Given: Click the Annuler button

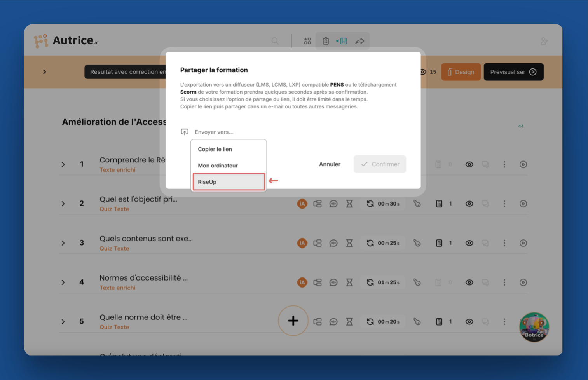Looking at the screenshot, I should 330,164.
